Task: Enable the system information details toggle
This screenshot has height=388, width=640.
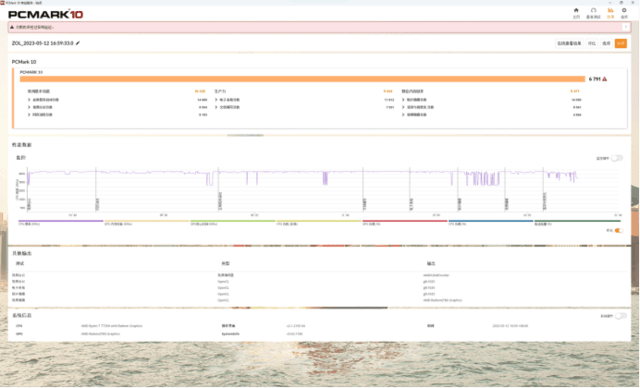Action: coord(620,316)
